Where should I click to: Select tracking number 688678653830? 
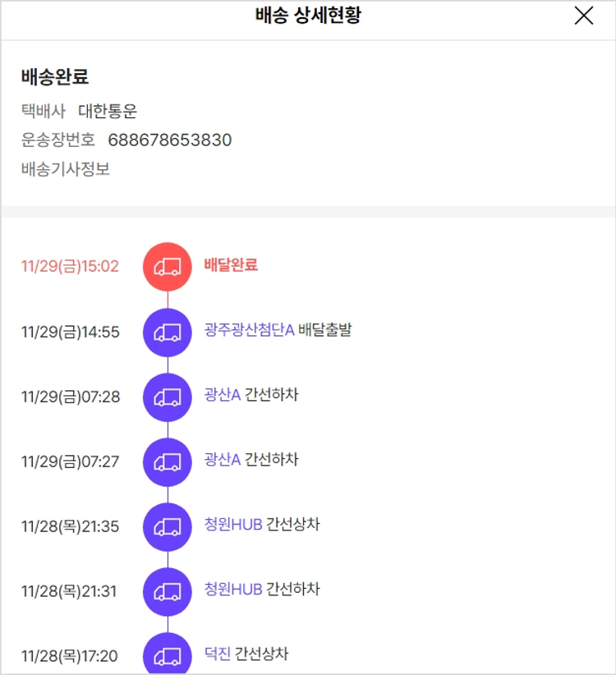coord(169,140)
